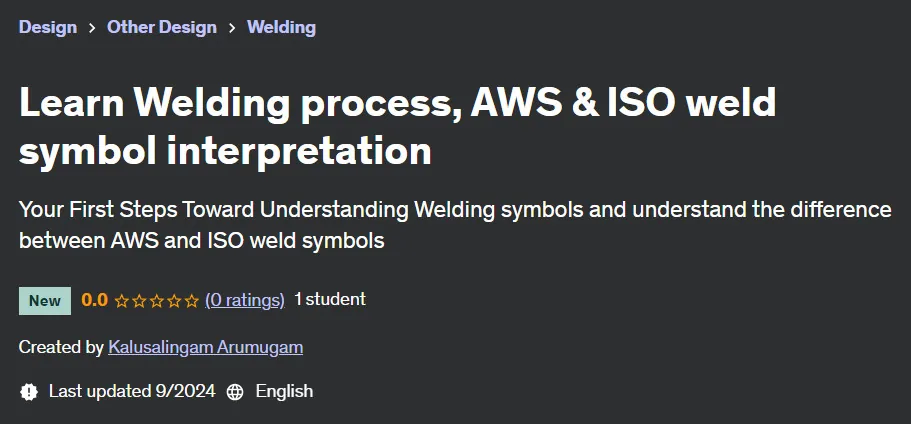Click the globe language icon

[x=235, y=392]
